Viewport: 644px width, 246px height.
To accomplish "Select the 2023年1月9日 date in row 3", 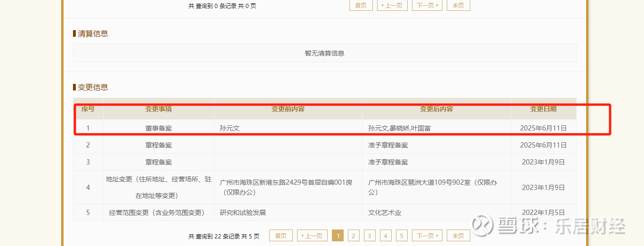I will pyautogui.click(x=543, y=162).
